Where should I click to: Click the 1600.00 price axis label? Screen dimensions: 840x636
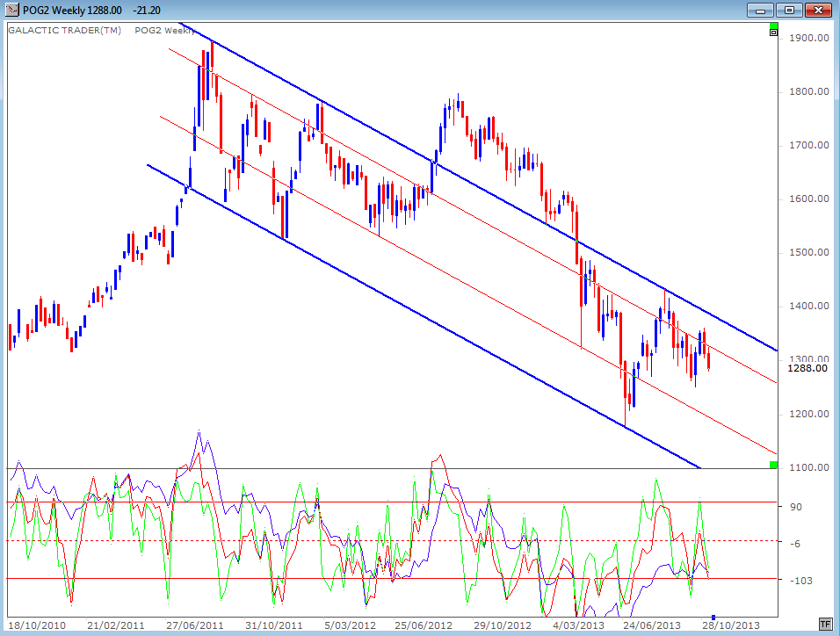point(809,199)
